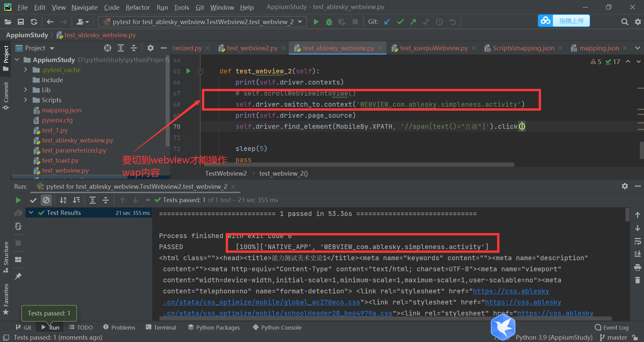Rerun test with green play in Run panel
Viewport: 644px width, 342px height.
click(18, 200)
